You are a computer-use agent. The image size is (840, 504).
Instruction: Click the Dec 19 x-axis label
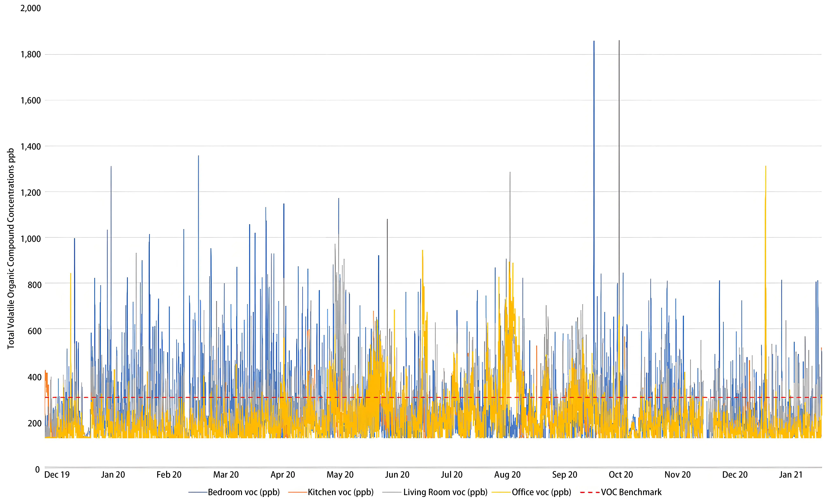(57, 475)
